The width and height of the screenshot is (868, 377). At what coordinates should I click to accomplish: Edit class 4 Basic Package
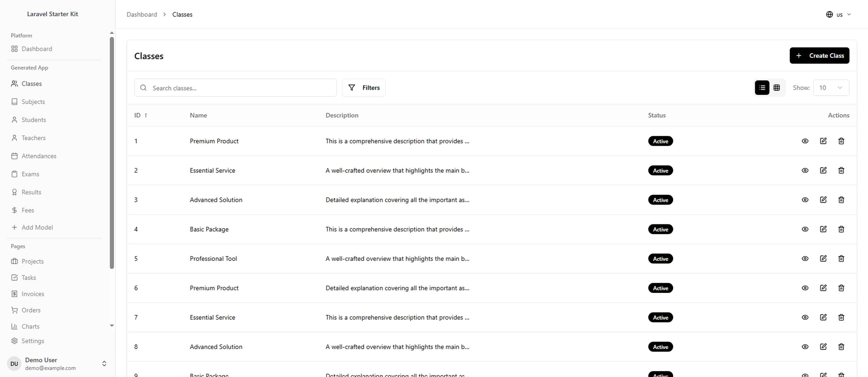click(823, 229)
